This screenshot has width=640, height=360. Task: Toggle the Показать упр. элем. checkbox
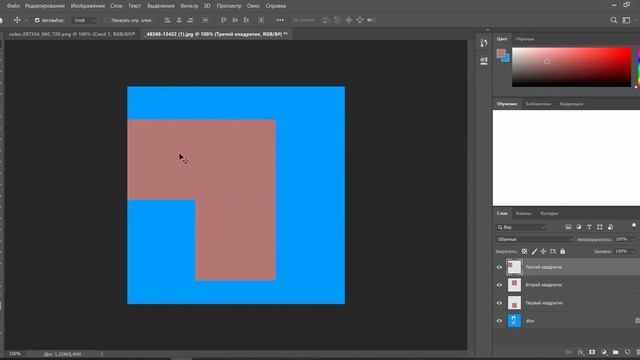(x=107, y=20)
